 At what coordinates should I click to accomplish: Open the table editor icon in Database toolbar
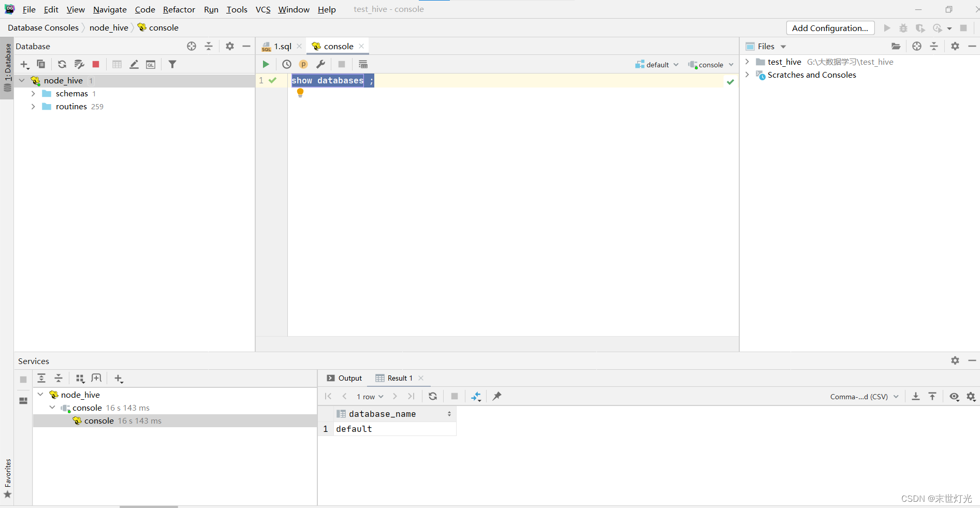tap(117, 64)
